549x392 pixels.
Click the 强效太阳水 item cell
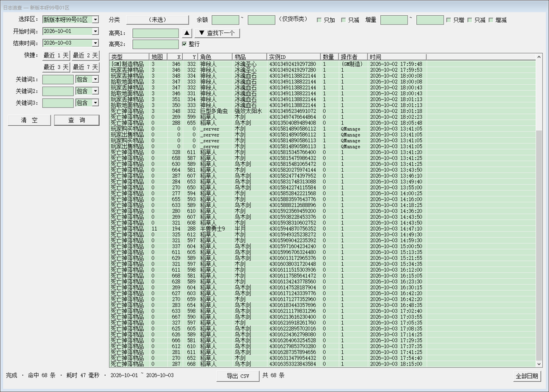tap(248, 111)
